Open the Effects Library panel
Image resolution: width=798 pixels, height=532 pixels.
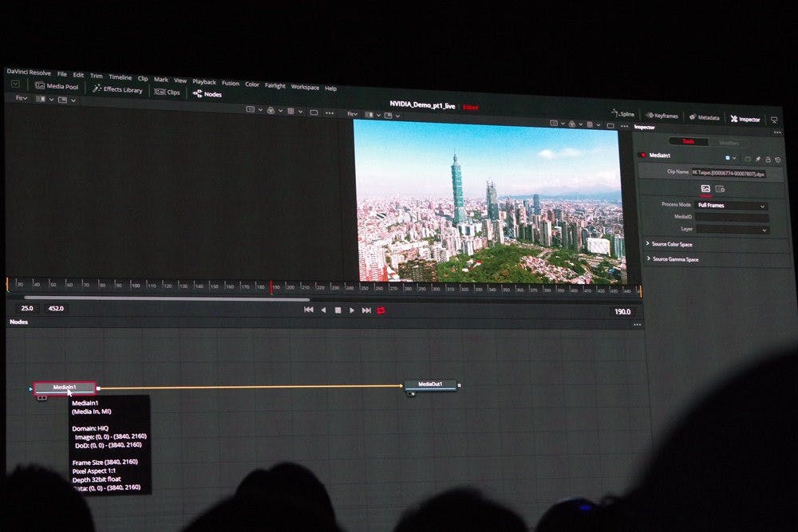[x=118, y=90]
